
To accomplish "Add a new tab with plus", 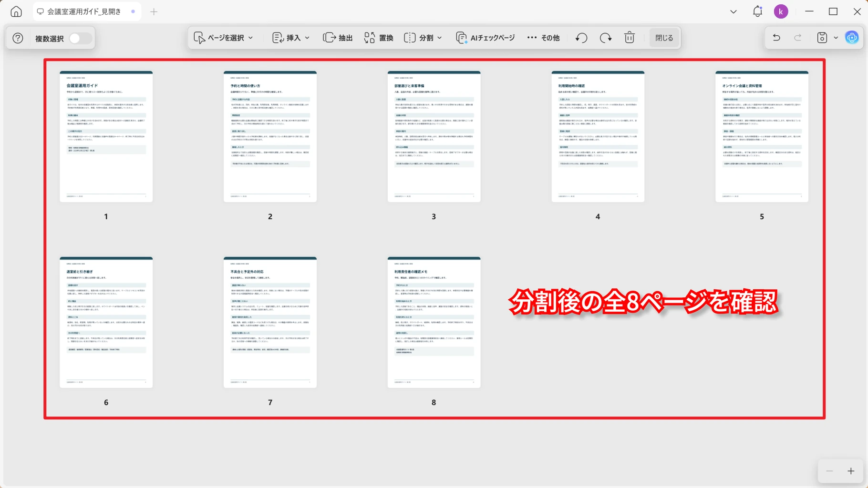I will [154, 11].
